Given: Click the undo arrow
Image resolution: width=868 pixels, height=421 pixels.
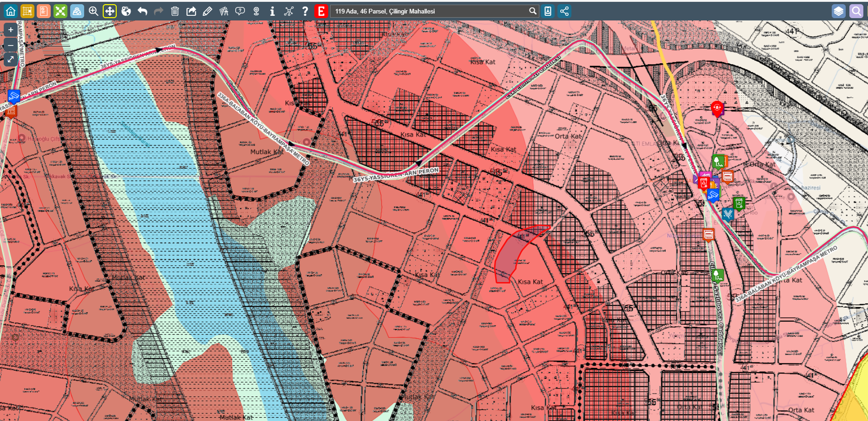Looking at the screenshot, I should pos(142,11).
